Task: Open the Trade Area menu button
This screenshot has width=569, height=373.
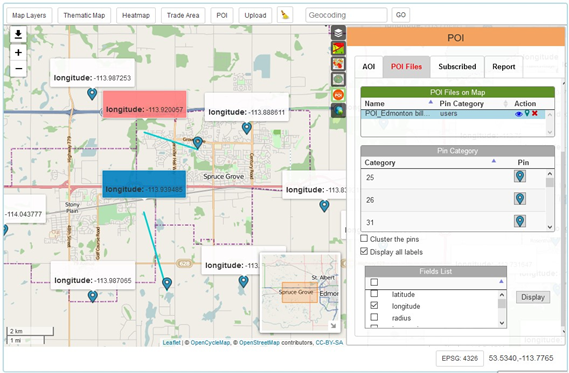Action: [183, 15]
